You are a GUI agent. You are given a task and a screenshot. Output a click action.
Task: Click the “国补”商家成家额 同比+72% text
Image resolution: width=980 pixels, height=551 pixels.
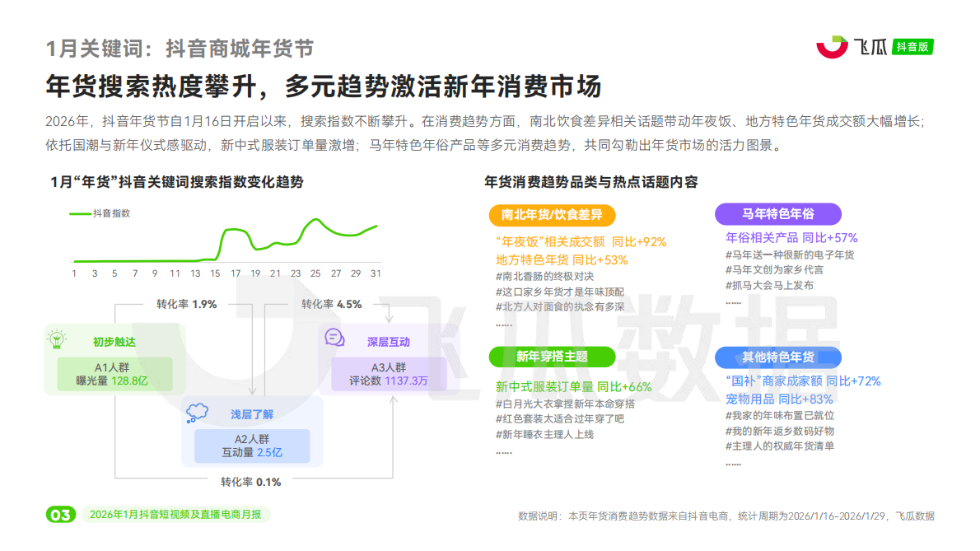803,381
